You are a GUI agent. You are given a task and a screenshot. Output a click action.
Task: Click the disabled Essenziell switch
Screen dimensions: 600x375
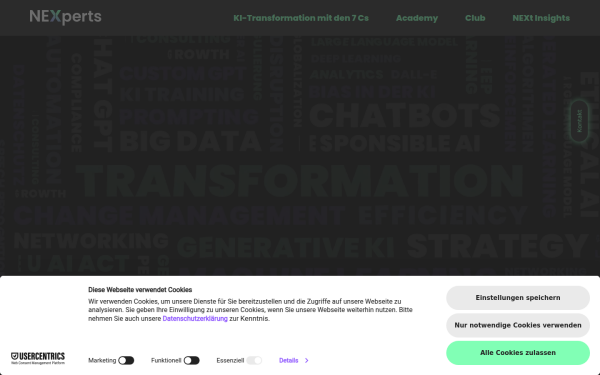pyautogui.click(x=254, y=360)
